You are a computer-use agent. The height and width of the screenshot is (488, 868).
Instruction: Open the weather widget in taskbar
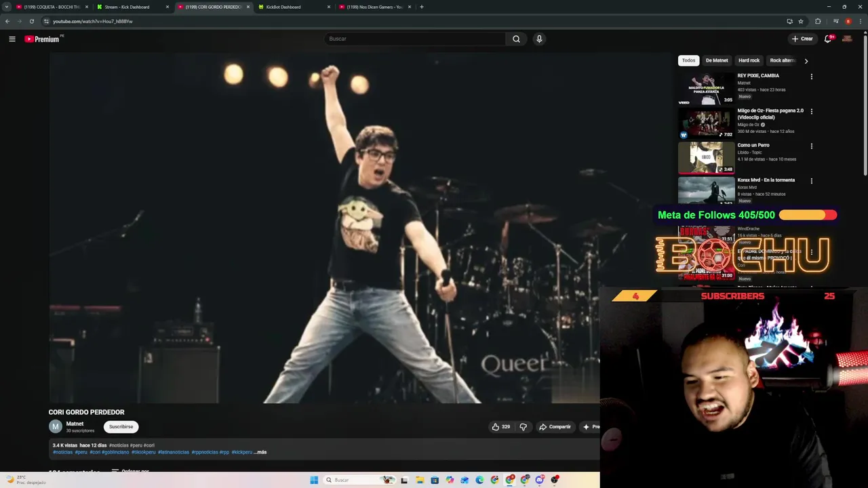click(26, 480)
